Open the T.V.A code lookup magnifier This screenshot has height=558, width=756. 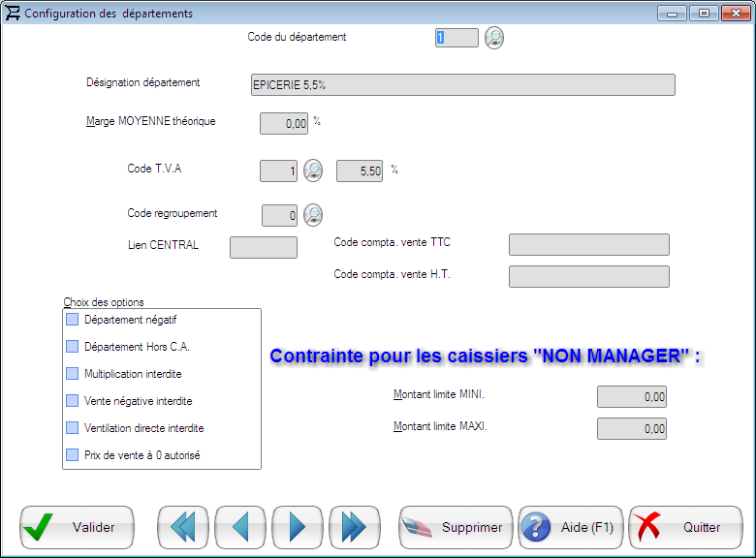(312, 170)
